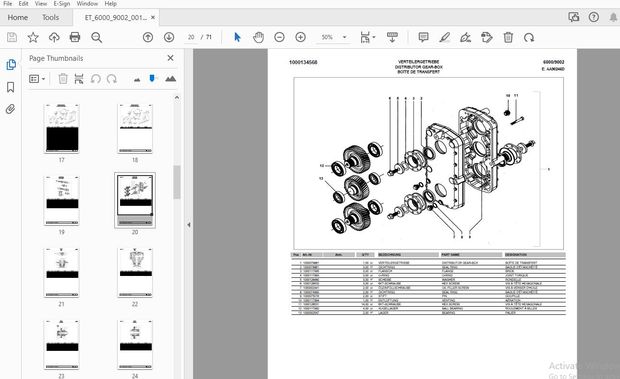
Task: Select page 19 thumbnail
Action: click(x=61, y=201)
